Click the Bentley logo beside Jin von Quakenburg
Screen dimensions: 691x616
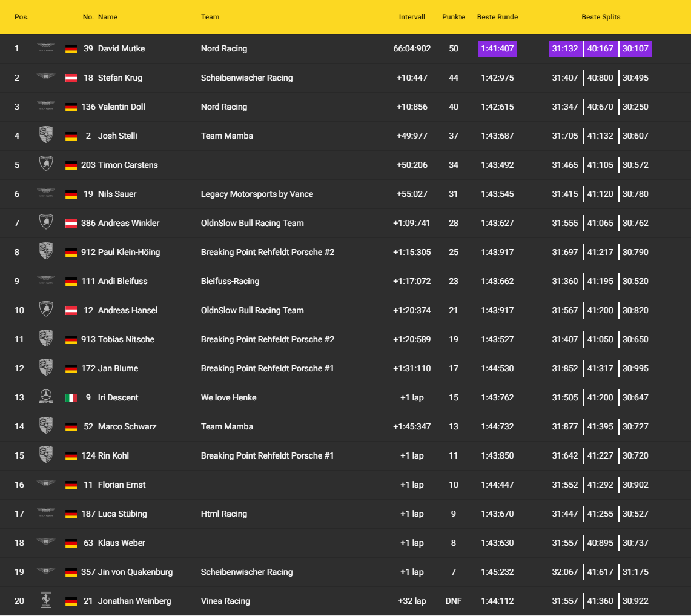[45, 572]
